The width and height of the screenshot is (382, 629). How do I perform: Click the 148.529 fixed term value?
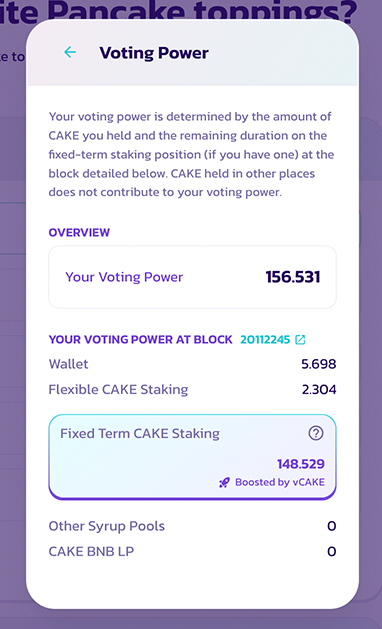[x=301, y=464]
